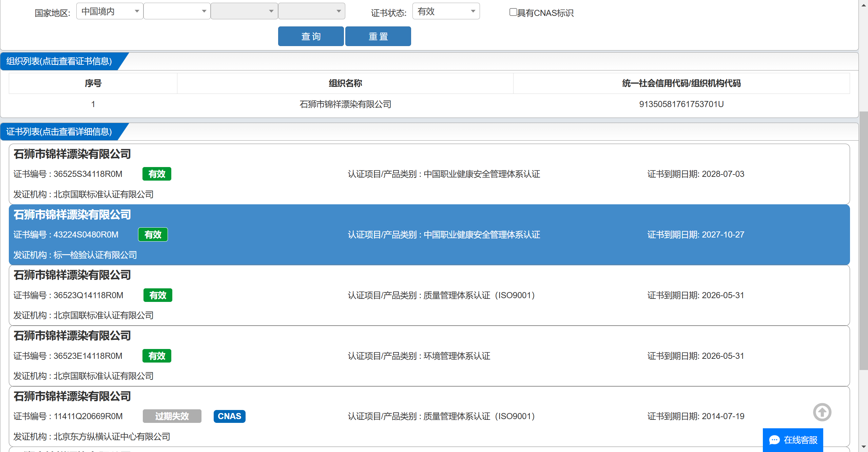868x452 pixels.
Task: Click valid badge on certificate 43224S0480R0M
Action: 153,234
